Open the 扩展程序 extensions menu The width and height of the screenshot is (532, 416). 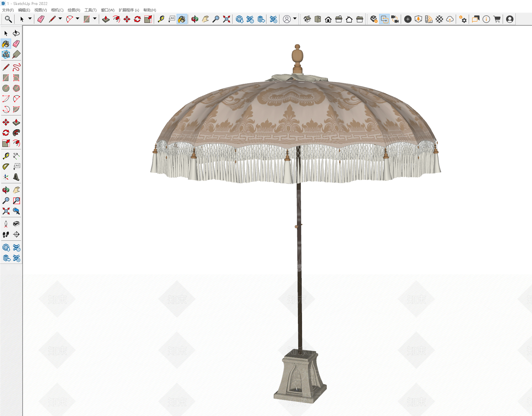click(x=129, y=10)
